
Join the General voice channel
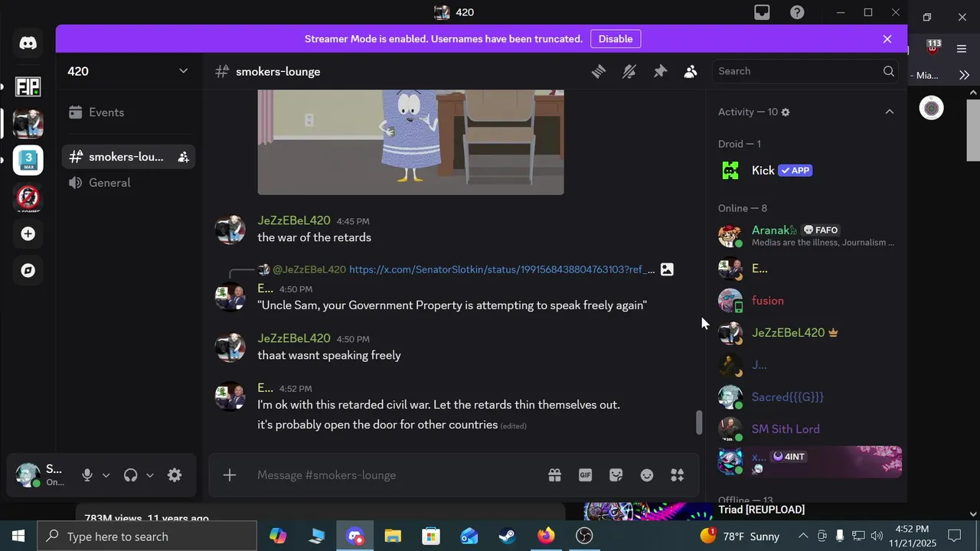129,183
